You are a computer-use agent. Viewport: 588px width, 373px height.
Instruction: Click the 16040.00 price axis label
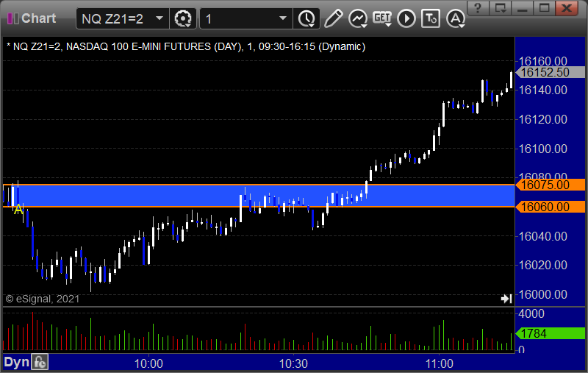pos(542,236)
